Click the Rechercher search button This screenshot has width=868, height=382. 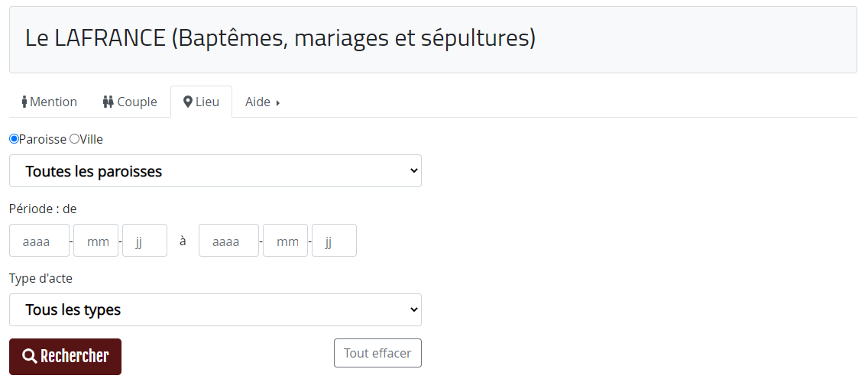tap(65, 357)
